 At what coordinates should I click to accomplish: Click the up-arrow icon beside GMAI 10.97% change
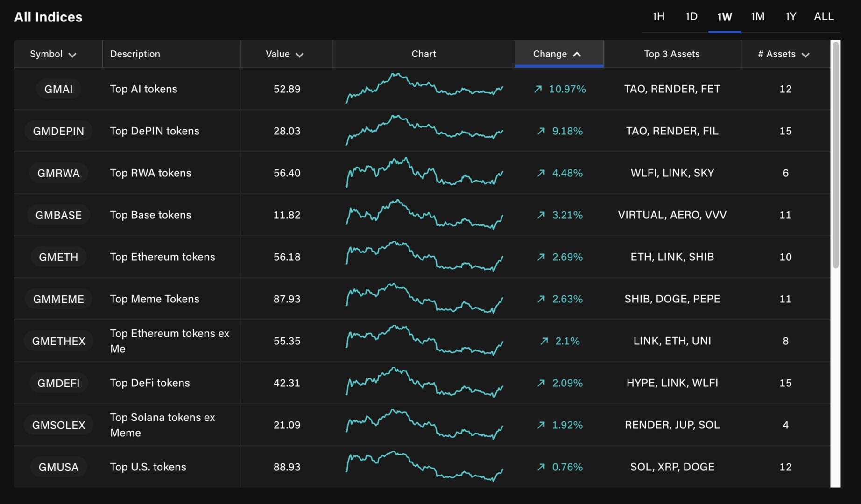coord(538,89)
